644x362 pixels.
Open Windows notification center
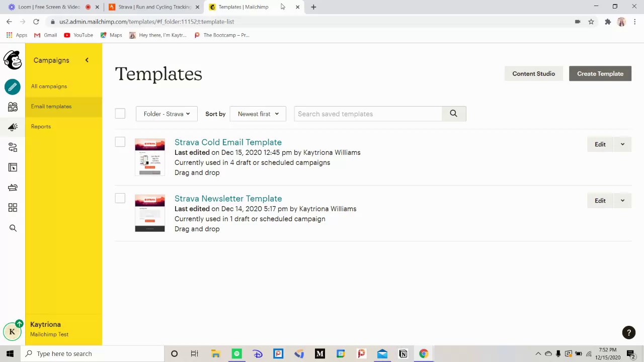point(630,353)
